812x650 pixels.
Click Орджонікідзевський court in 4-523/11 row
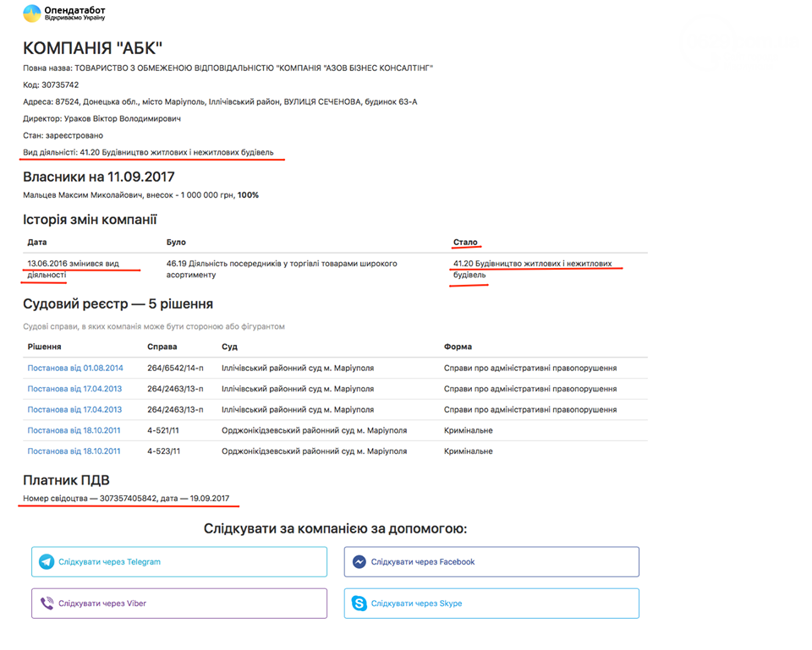point(315,451)
